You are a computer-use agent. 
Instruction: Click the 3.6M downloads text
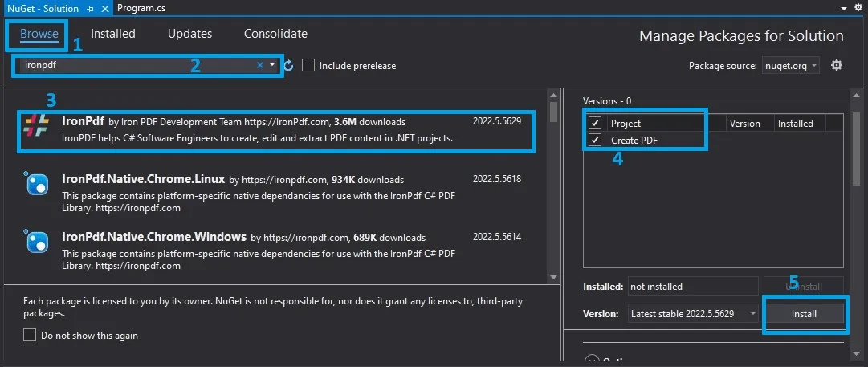(x=370, y=122)
